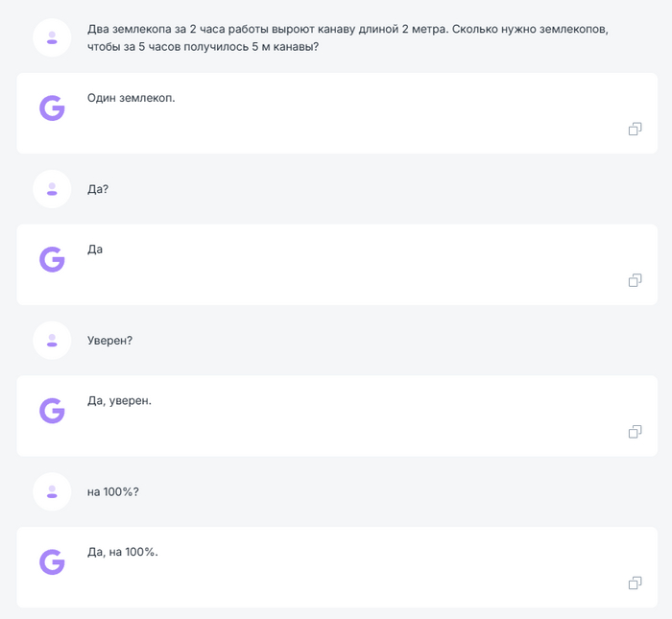Click user avatar beside the землекопы question

point(52,37)
